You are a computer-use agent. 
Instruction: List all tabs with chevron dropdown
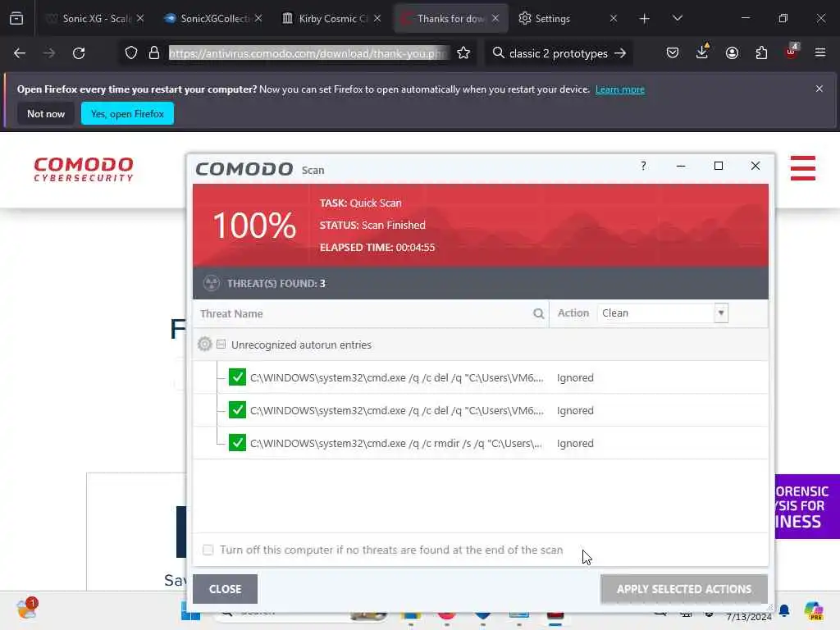pyautogui.click(x=677, y=18)
